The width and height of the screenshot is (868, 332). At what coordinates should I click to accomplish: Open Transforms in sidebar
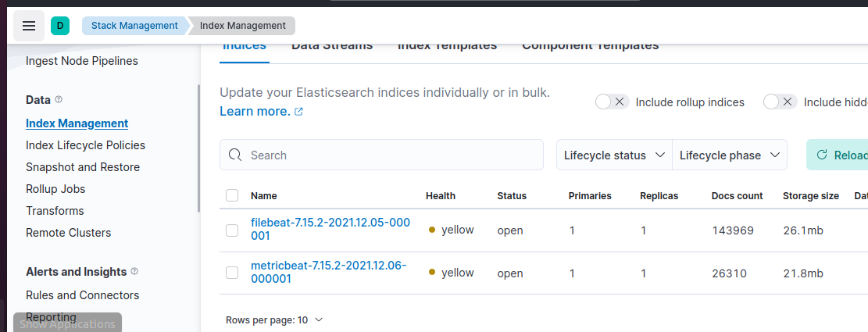pos(55,211)
